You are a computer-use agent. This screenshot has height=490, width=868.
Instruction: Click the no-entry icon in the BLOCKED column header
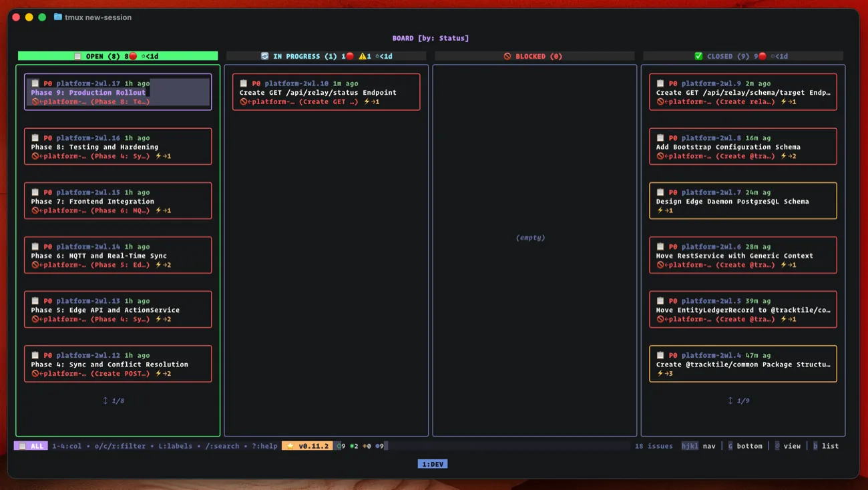(507, 55)
